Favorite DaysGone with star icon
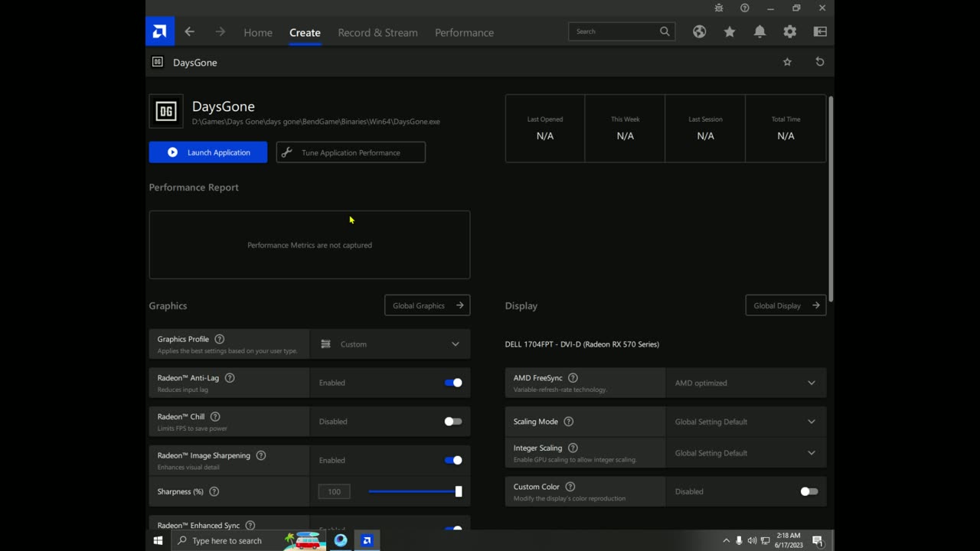The height and width of the screenshot is (551, 980). coord(787,62)
